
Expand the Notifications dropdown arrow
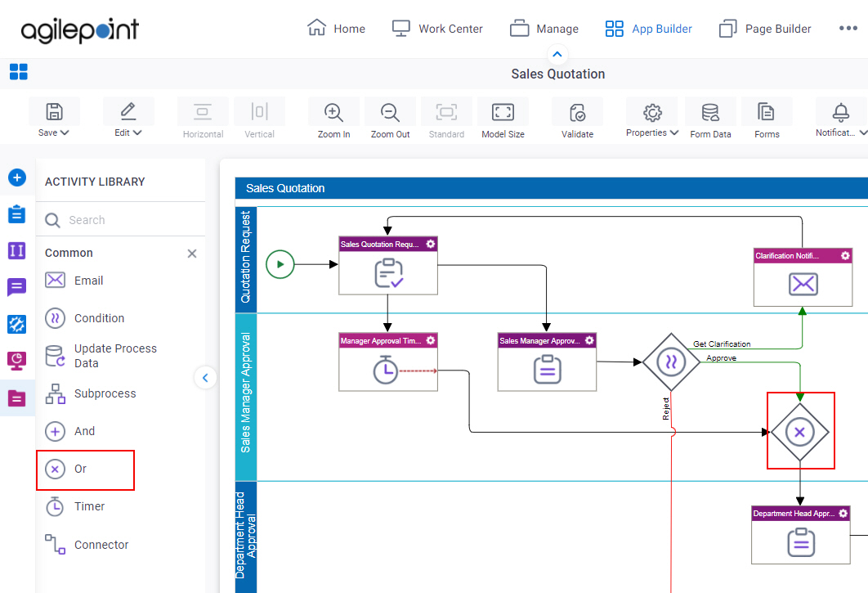pos(863,133)
